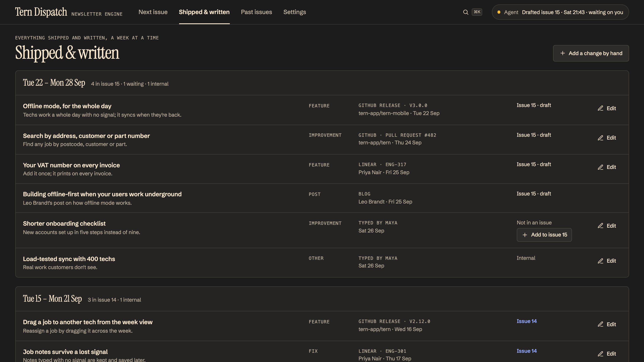Open the Agent status pill in header
644x362 pixels.
[x=560, y=12]
